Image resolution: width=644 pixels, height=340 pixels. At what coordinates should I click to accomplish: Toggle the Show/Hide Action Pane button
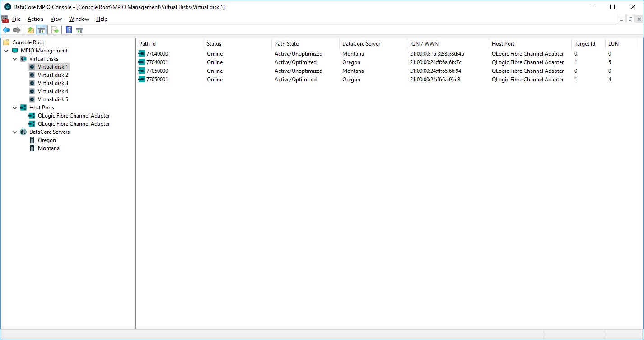pyautogui.click(x=79, y=30)
